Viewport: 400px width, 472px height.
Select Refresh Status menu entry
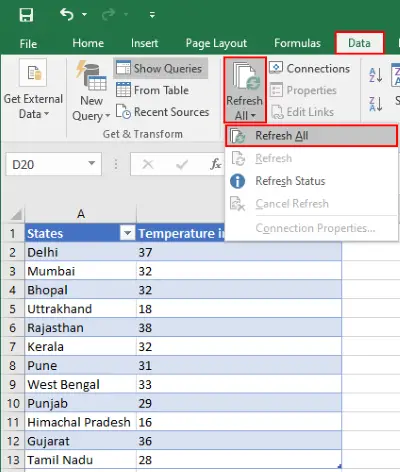311,181
